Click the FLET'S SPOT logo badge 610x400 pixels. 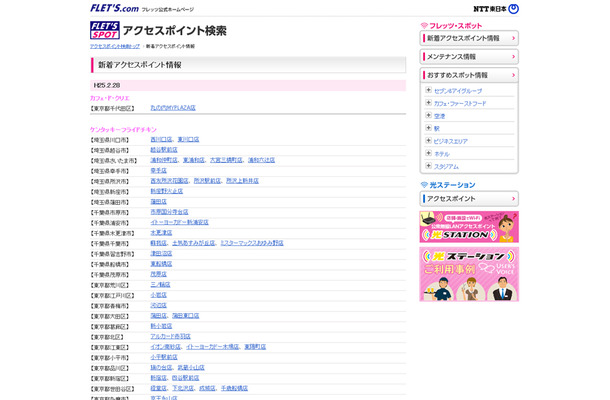pos(105,30)
